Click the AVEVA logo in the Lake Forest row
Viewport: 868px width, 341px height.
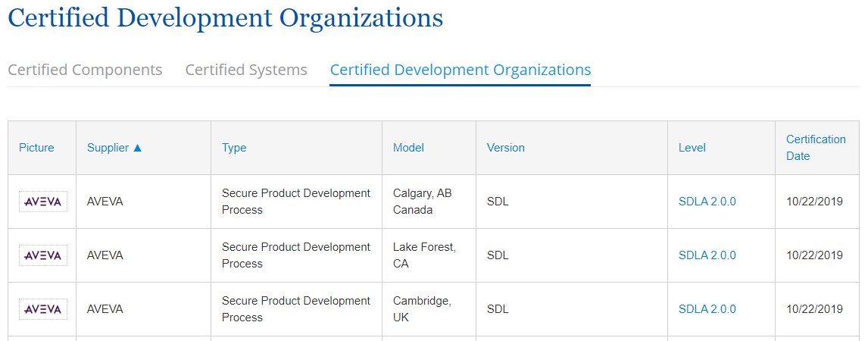(x=43, y=255)
